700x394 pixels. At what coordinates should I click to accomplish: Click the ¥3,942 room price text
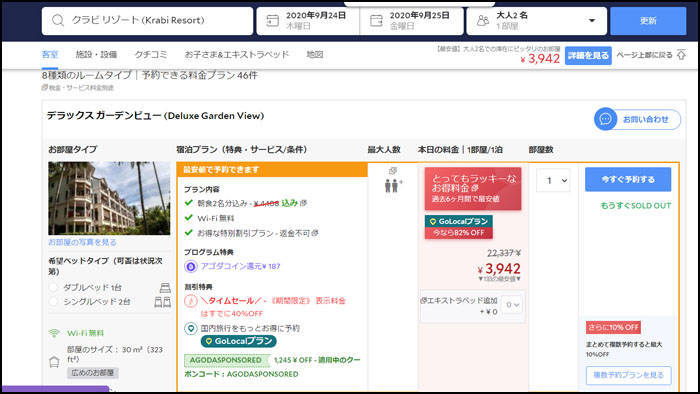499,269
